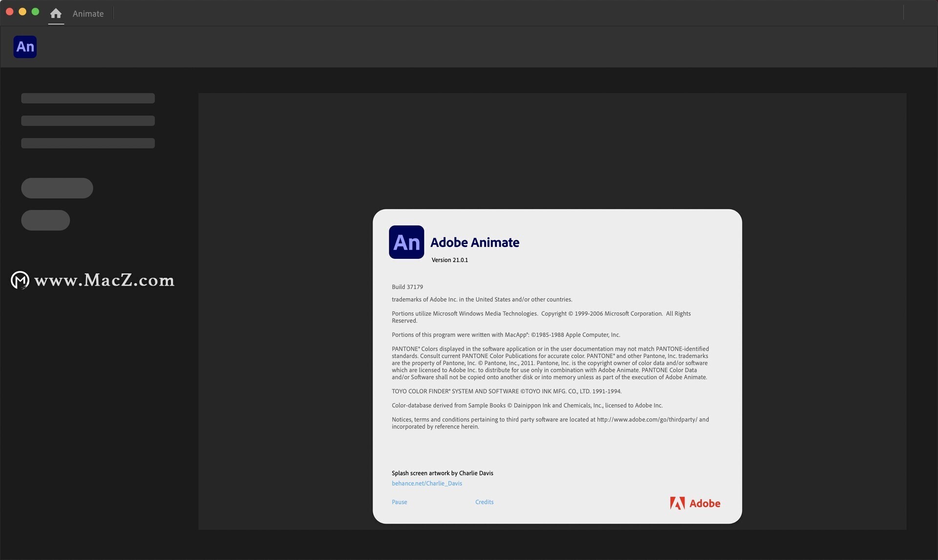Viewport: 938px width, 560px height.
Task: Click the Animate logo in About dialog
Action: point(406,242)
